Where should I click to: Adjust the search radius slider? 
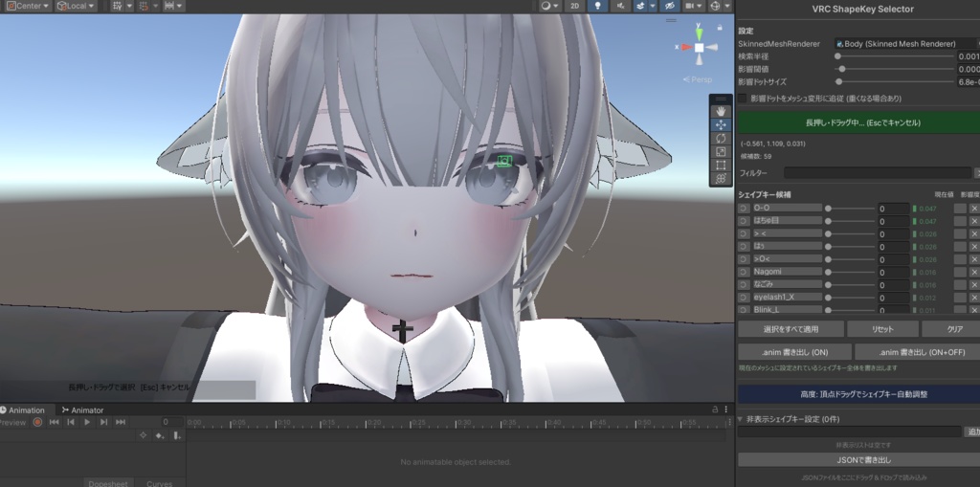click(x=895, y=56)
